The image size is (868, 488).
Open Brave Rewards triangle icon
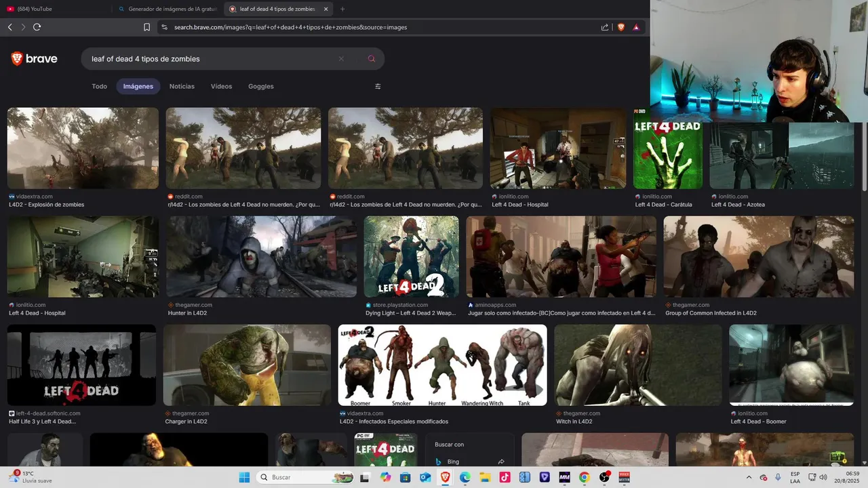coord(636,27)
